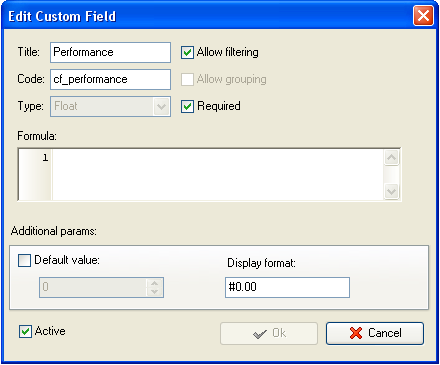
Task: Click inside the Formula editor area
Action: pos(217,174)
